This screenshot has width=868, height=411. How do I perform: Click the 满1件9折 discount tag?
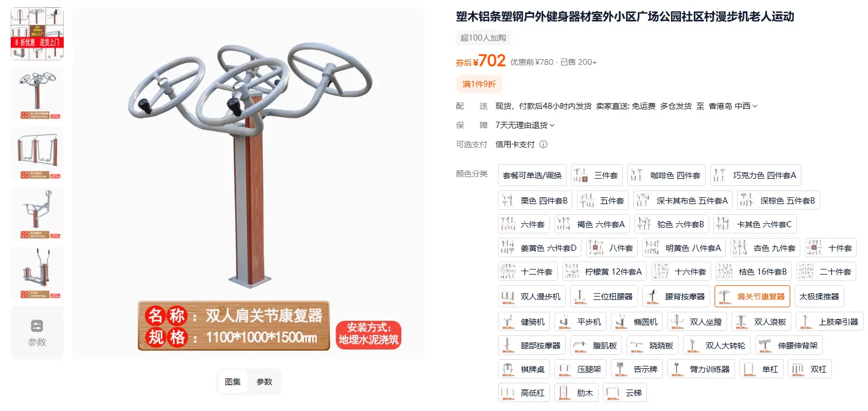tap(479, 84)
